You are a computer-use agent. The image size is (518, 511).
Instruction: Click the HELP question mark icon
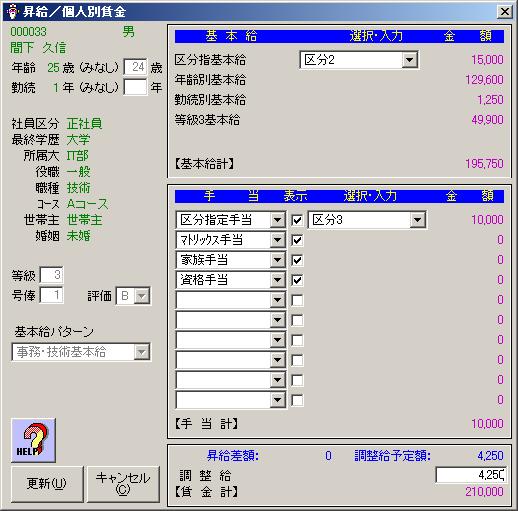tap(33, 440)
